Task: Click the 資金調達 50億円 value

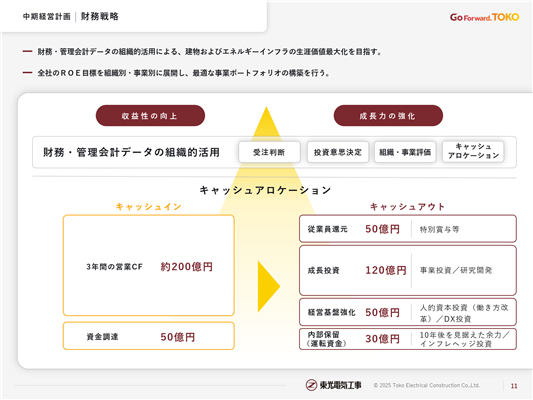Action: pos(177,337)
